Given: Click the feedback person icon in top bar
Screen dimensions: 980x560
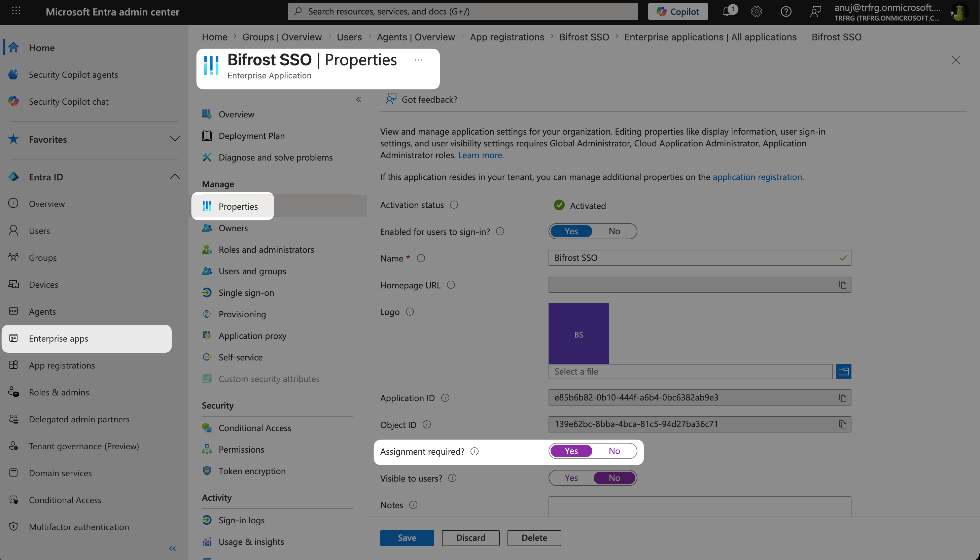Looking at the screenshot, I should click(815, 11).
